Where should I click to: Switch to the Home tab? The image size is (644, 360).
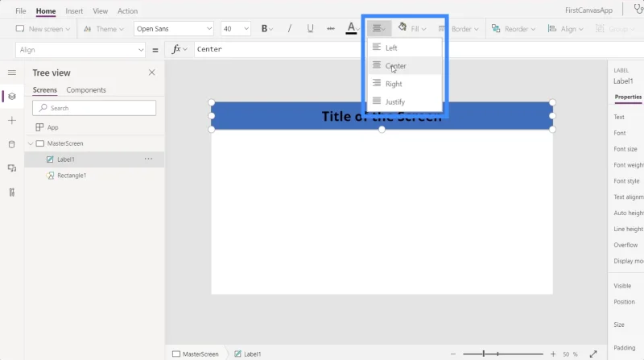(46, 11)
